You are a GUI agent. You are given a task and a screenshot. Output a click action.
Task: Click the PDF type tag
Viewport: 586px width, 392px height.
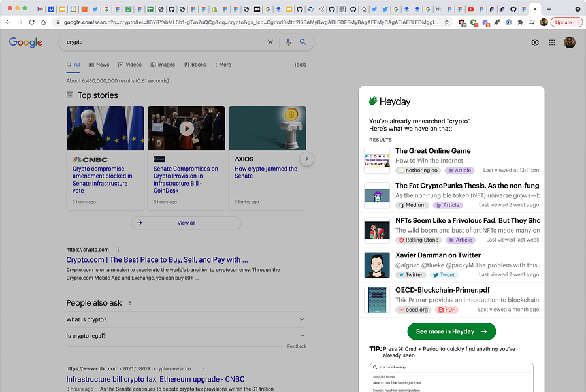click(447, 310)
